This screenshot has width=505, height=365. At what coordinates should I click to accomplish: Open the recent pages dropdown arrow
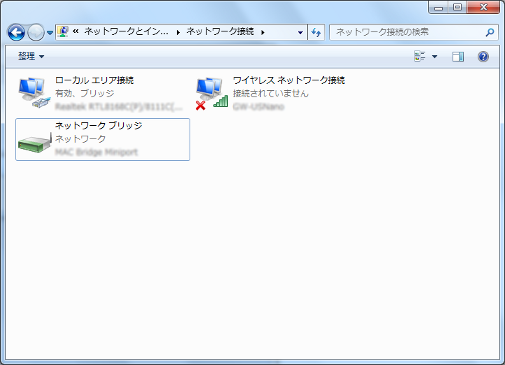[x=50, y=33]
